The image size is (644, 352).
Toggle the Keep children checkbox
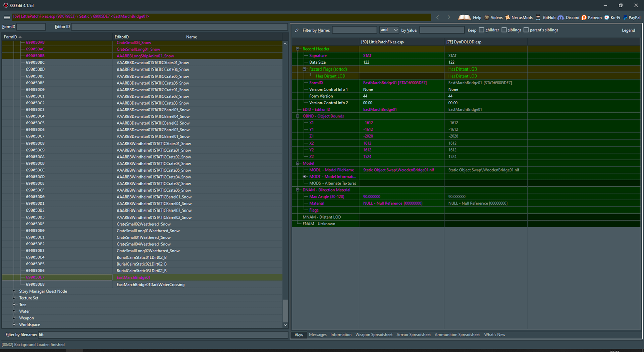point(481,30)
